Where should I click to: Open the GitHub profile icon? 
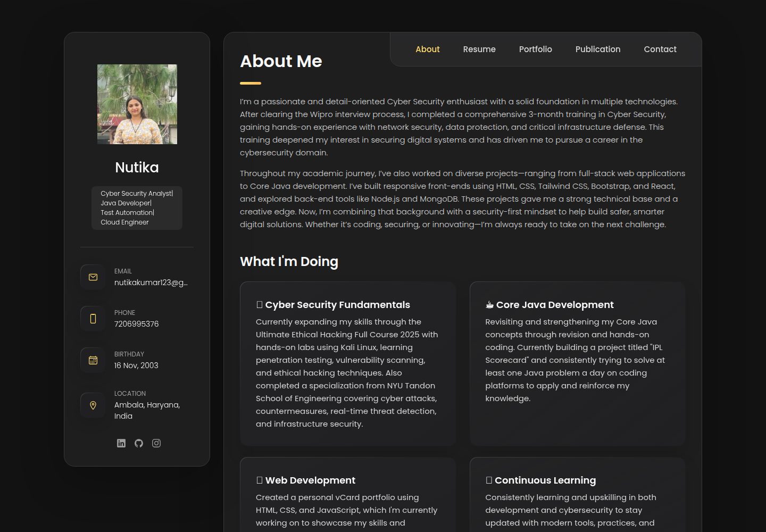pos(139,443)
